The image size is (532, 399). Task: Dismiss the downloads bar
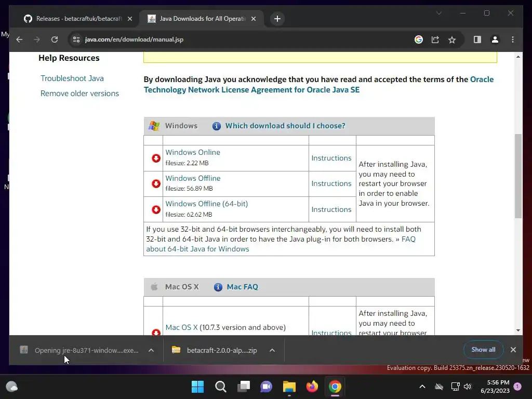513,350
